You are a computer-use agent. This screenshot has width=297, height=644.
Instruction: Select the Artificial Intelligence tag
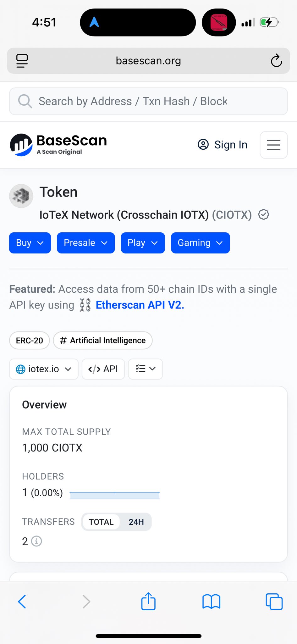coord(103,341)
